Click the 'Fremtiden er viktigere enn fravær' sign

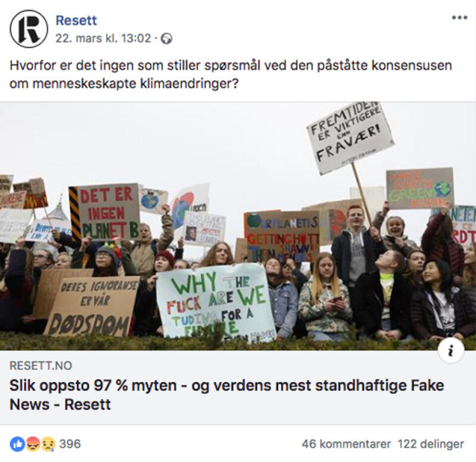(350, 137)
